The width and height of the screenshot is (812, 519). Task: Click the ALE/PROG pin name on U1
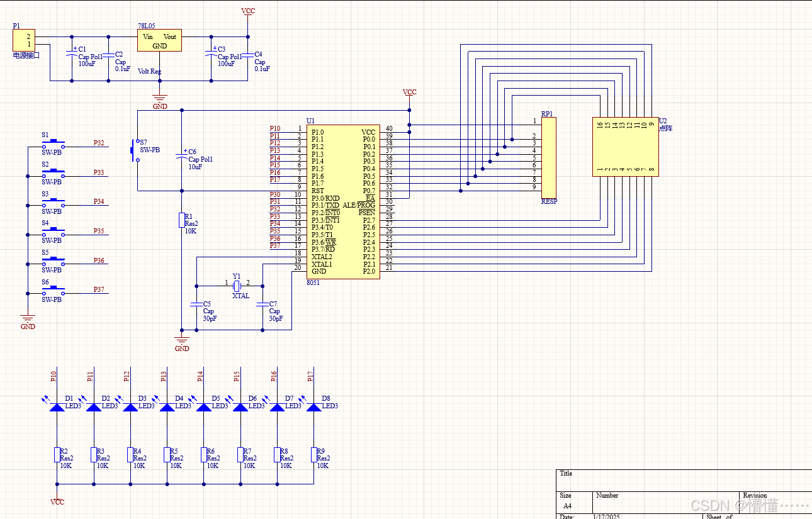(359, 206)
